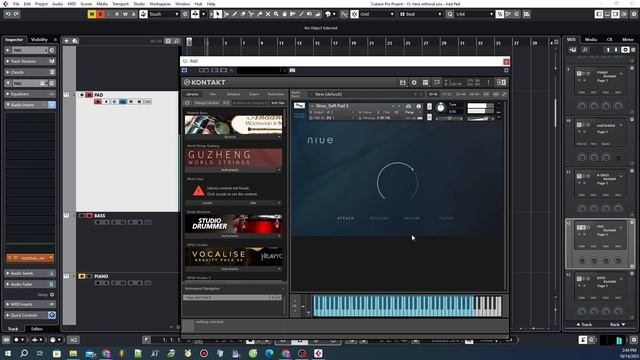Click the Add Track plus icon
Screen dimensions: 640x360
click(66, 41)
